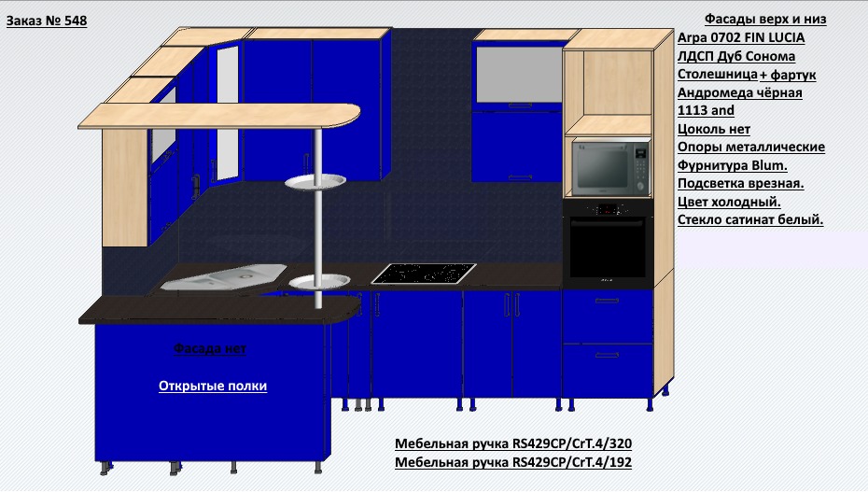Click the microwave in the tall cabinet
The height and width of the screenshot is (492, 868).
(610, 168)
